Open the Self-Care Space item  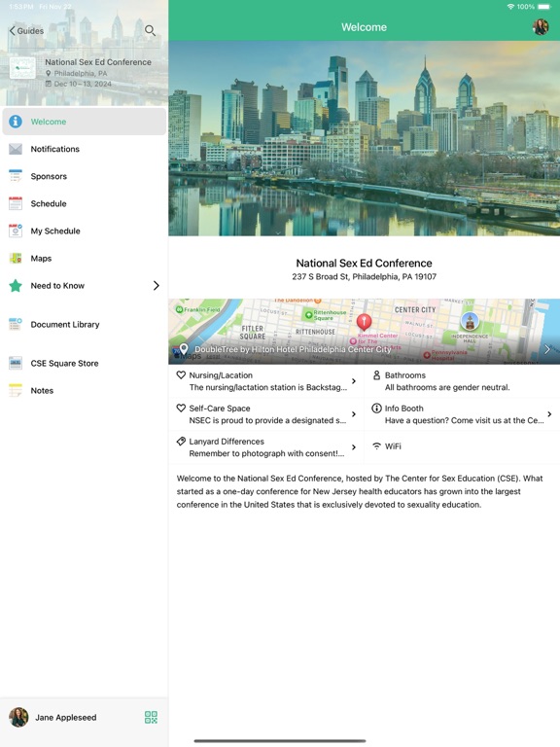(266, 414)
